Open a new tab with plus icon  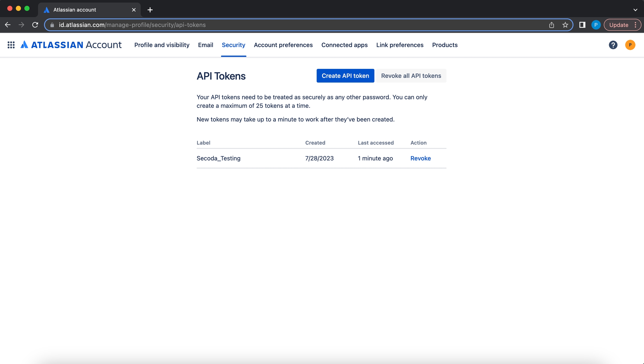[150, 10]
